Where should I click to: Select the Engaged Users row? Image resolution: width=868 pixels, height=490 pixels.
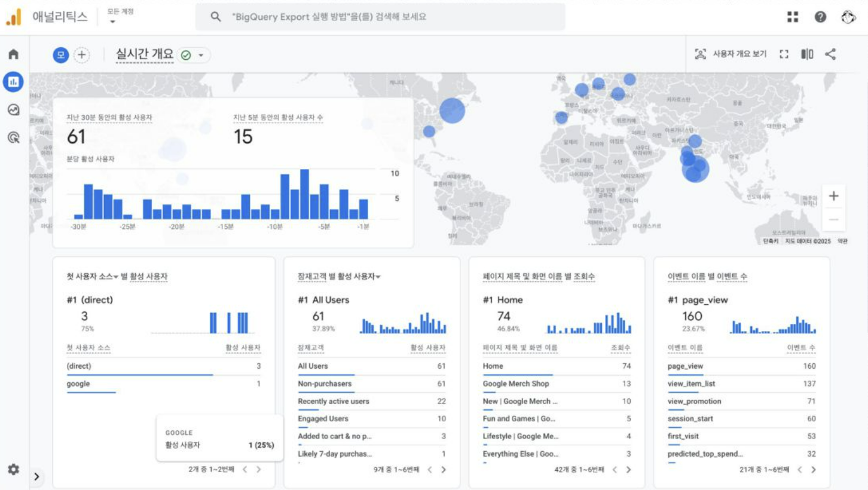372,419
